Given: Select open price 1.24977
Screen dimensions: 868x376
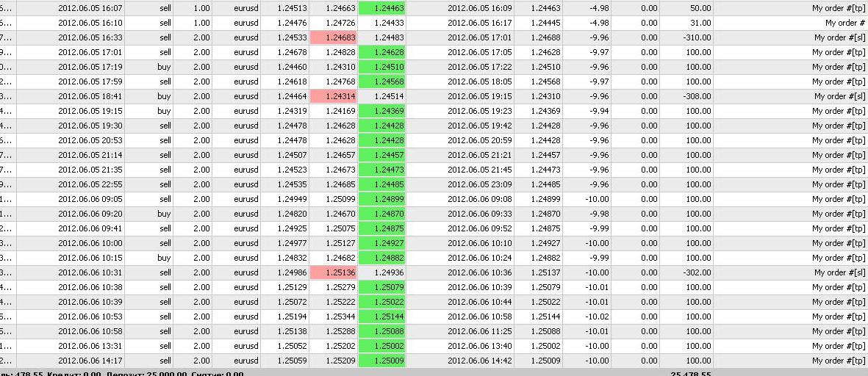Looking at the screenshot, I should (292, 243).
